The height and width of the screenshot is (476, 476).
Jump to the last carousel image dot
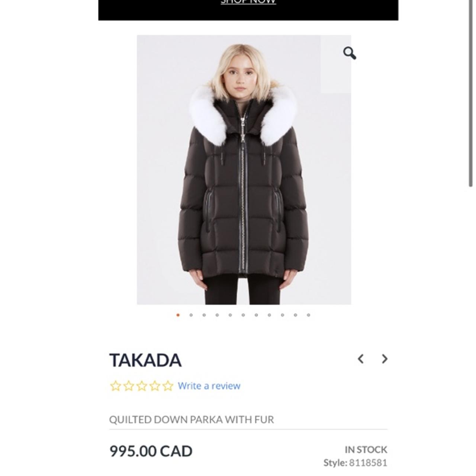pos(309,315)
